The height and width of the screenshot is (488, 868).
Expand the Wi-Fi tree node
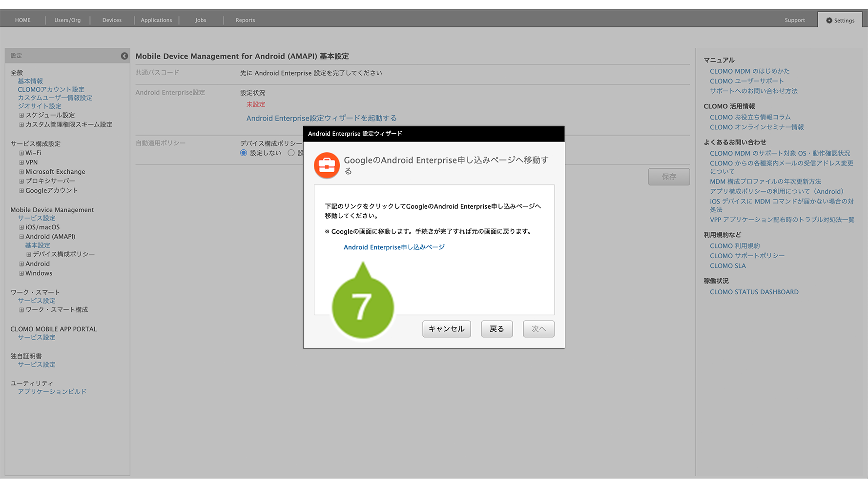[x=21, y=153]
